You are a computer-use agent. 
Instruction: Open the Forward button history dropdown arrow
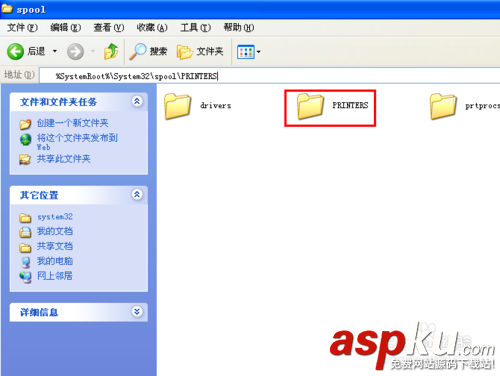[93, 51]
